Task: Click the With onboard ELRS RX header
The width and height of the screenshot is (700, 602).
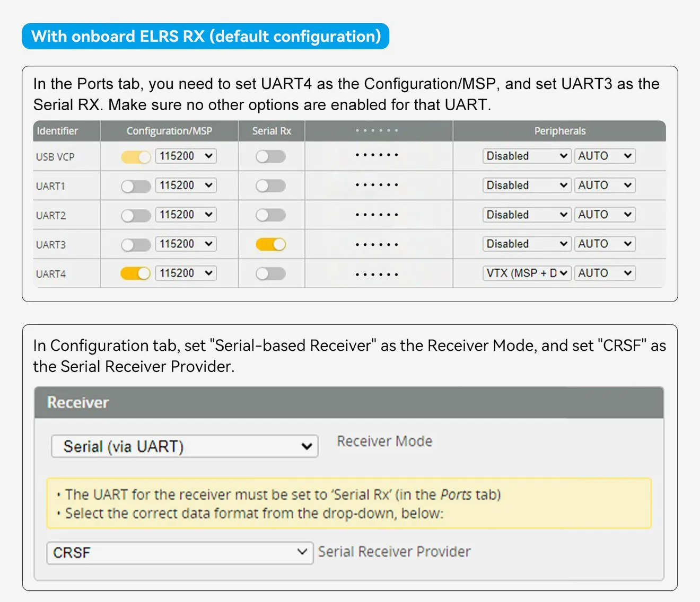Action: pos(205,36)
